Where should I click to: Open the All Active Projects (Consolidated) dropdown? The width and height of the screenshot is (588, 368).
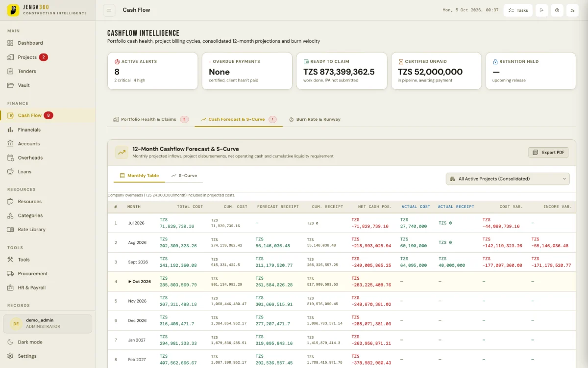click(x=508, y=179)
